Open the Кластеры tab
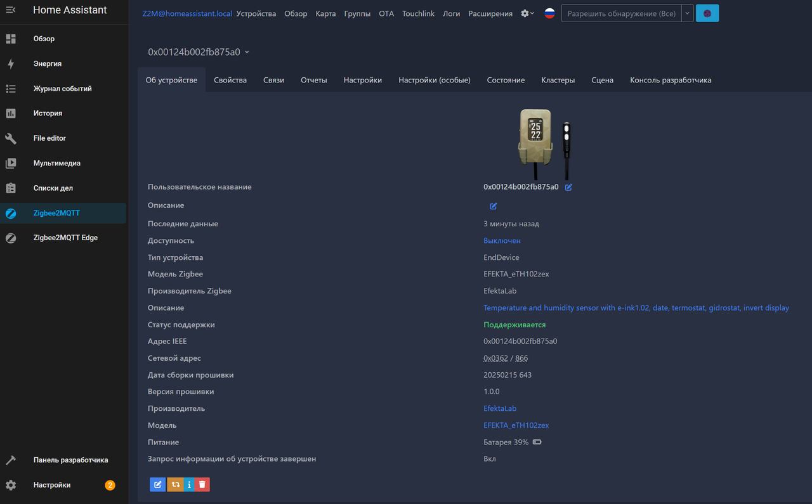This screenshot has width=812, height=504. click(x=558, y=80)
